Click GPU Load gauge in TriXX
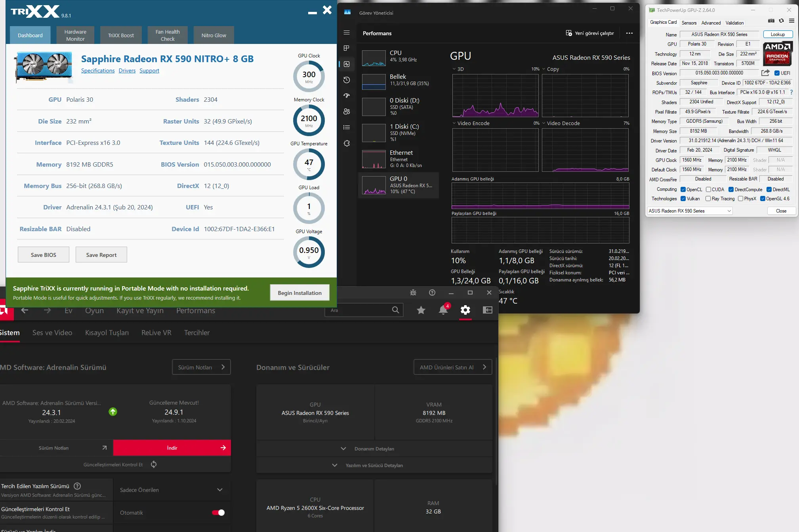 pyautogui.click(x=309, y=208)
